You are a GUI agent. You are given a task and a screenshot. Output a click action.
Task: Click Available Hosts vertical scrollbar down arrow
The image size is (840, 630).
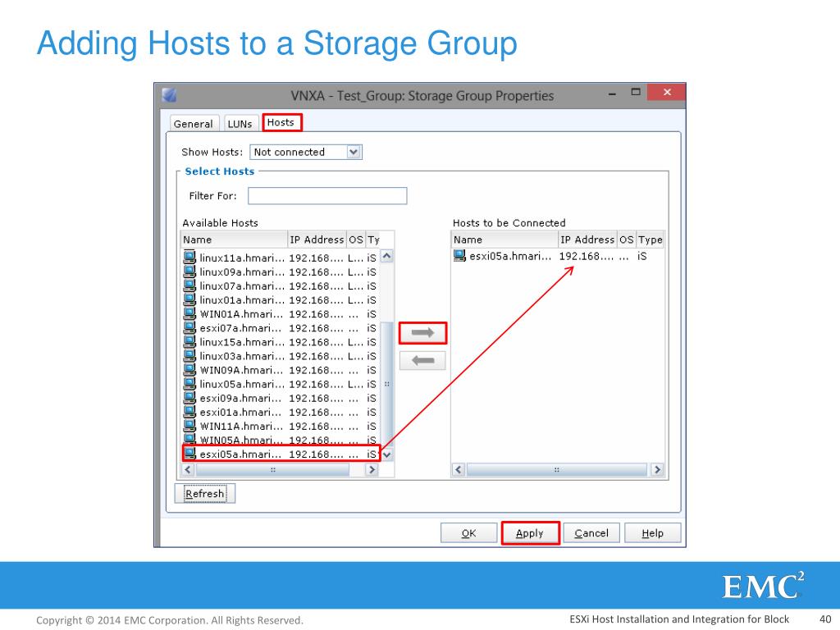[x=387, y=454]
